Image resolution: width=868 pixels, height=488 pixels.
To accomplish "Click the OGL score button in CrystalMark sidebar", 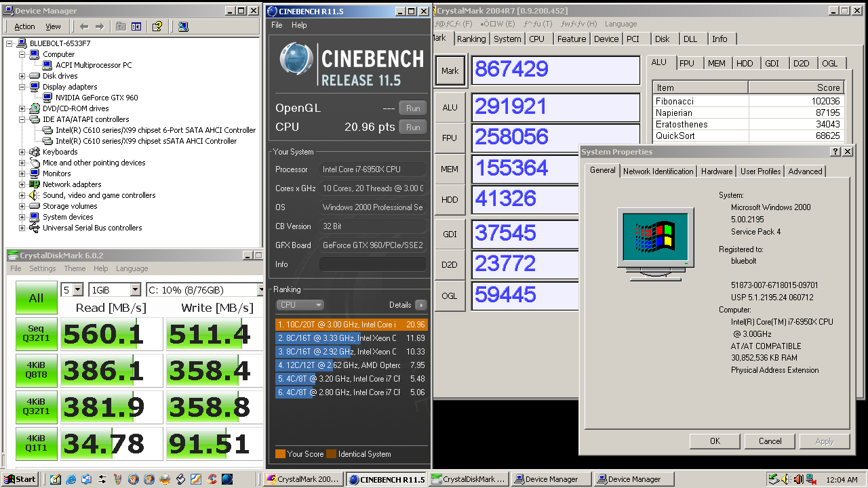I will tap(450, 296).
